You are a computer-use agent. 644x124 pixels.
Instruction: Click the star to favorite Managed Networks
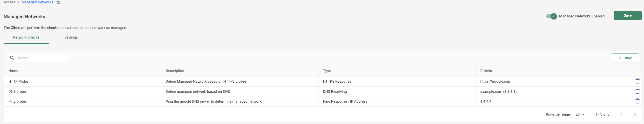click(x=58, y=2)
